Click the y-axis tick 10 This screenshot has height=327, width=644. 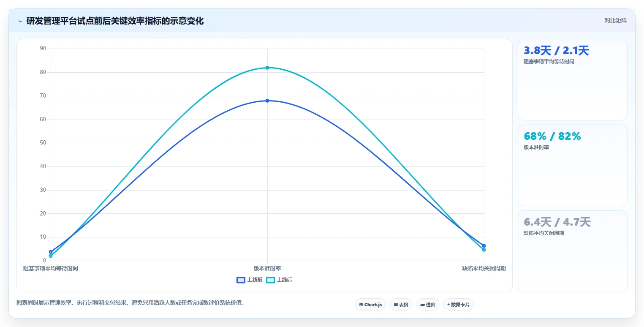(x=43, y=237)
